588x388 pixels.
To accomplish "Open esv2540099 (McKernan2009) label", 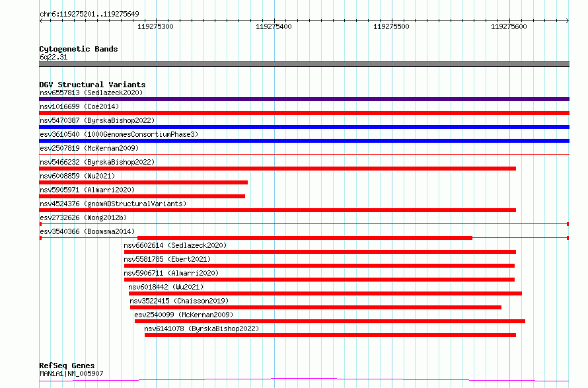I will [184, 315].
